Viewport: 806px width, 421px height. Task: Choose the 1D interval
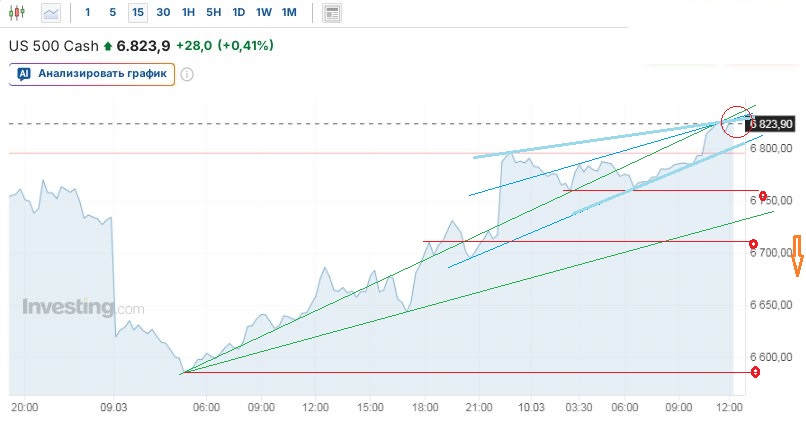pyautogui.click(x=238, y=13)
